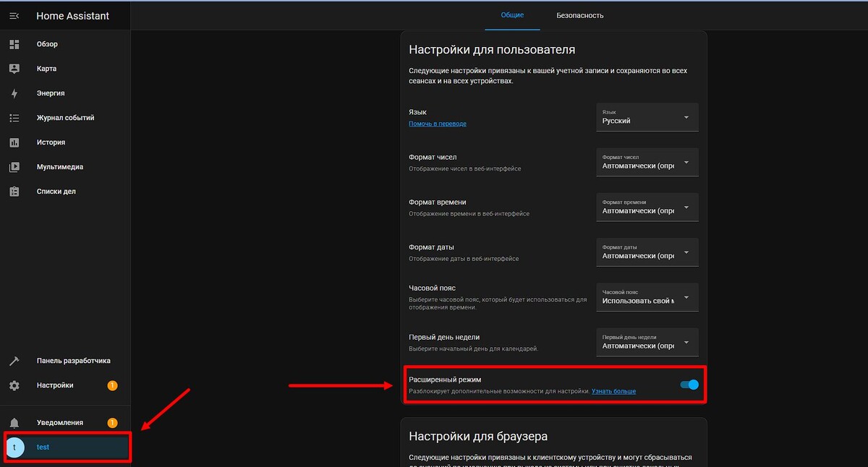
Task: Click the Уведомления orange count badge
Action: click(112, 422)
